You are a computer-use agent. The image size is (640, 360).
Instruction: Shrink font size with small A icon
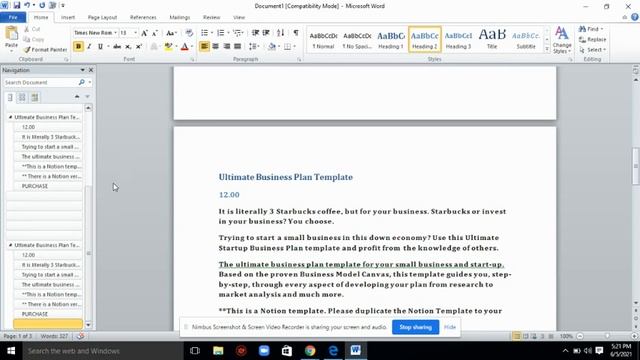[x=155, y=33]
